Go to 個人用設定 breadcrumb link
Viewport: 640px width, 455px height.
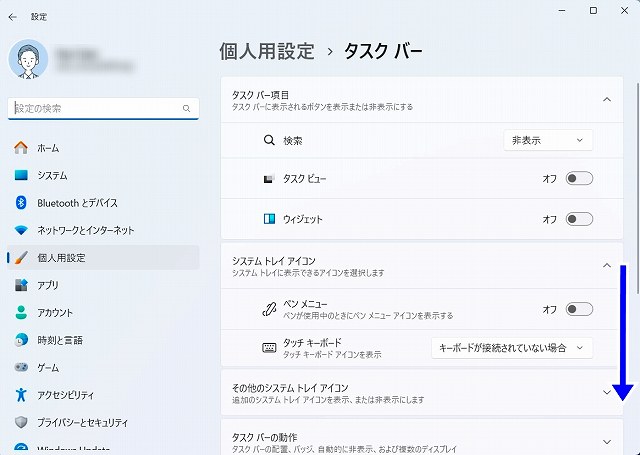click(266, 50)
